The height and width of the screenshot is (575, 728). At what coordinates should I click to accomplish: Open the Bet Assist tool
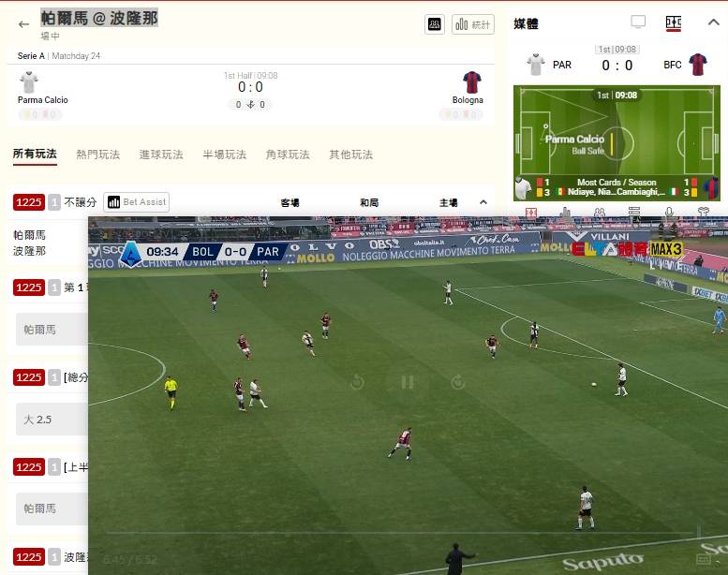pyautogui.click(x=137, y=202)
